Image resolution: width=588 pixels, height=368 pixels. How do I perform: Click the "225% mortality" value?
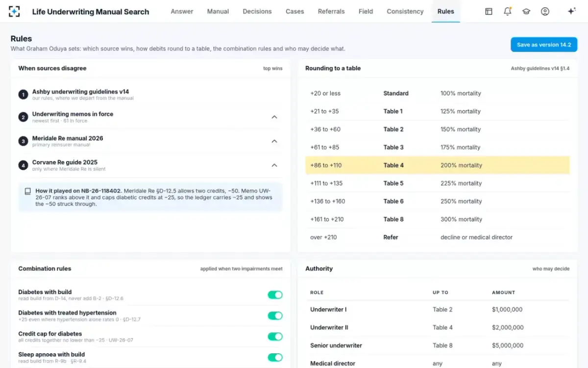click(x=461, y=184)
